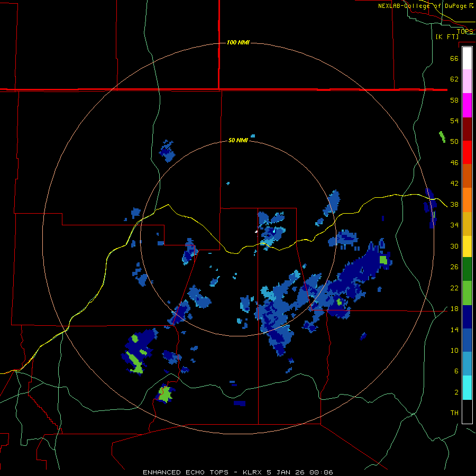Screen dimensions: 476x476
Task: Click the '2' legend value
Action: pyautogui.click(x=456, y=392)
